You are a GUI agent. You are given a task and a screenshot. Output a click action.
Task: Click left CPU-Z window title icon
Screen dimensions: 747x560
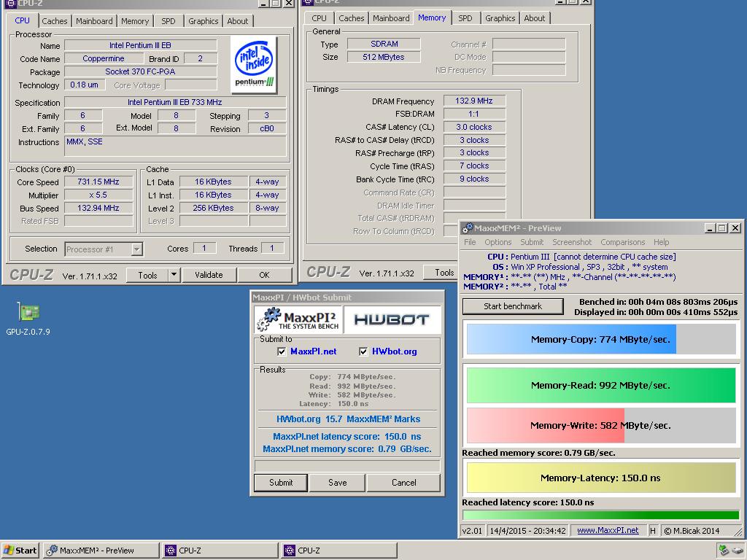click(x=10, y=3)
